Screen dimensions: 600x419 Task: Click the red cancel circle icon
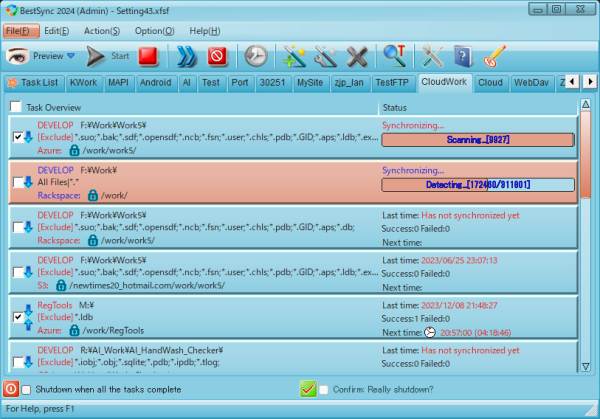click(x=217, y=56)
